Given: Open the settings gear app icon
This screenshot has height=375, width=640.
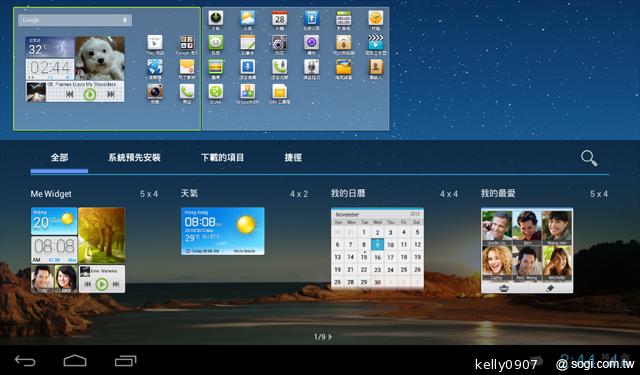Looking at the screenshot, I should pos(280,42).
